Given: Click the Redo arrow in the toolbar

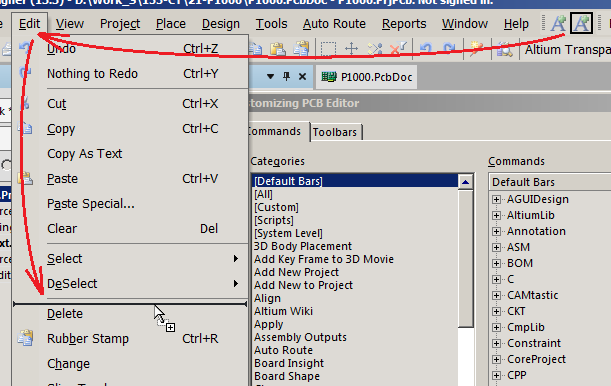Looking at the screenshot, I should (x=449, y=49).
